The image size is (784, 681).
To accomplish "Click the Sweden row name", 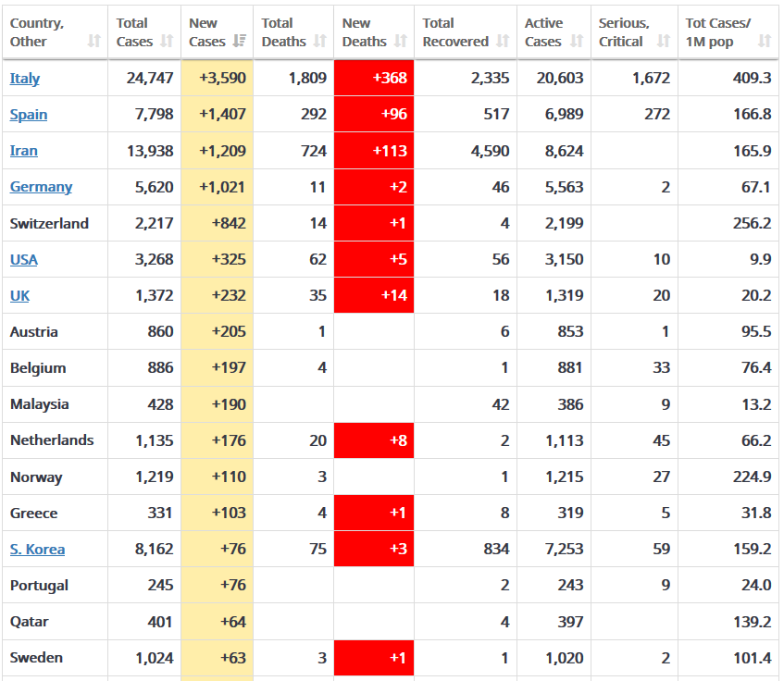I will click(x=36, y=658).
